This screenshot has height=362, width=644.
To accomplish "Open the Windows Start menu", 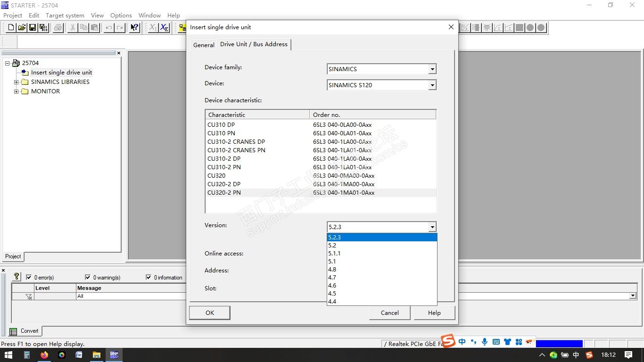I will (x=9, y=355).
